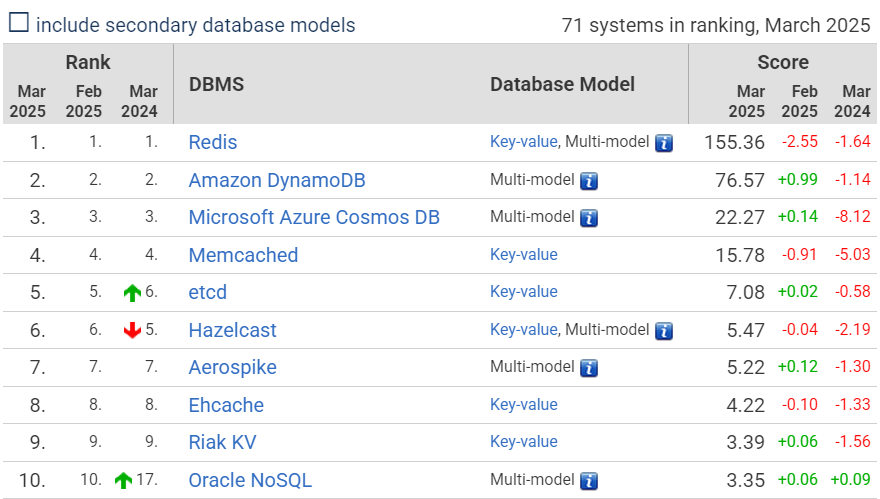
Task: Click info icon in Oracle NoSQL row
Action: click(589, 480)
